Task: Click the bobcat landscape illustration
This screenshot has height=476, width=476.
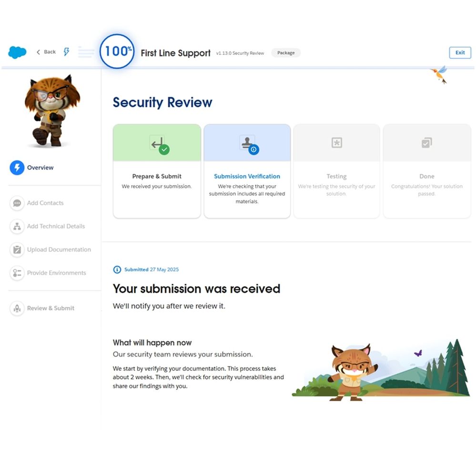Action: tap(381, 370)
